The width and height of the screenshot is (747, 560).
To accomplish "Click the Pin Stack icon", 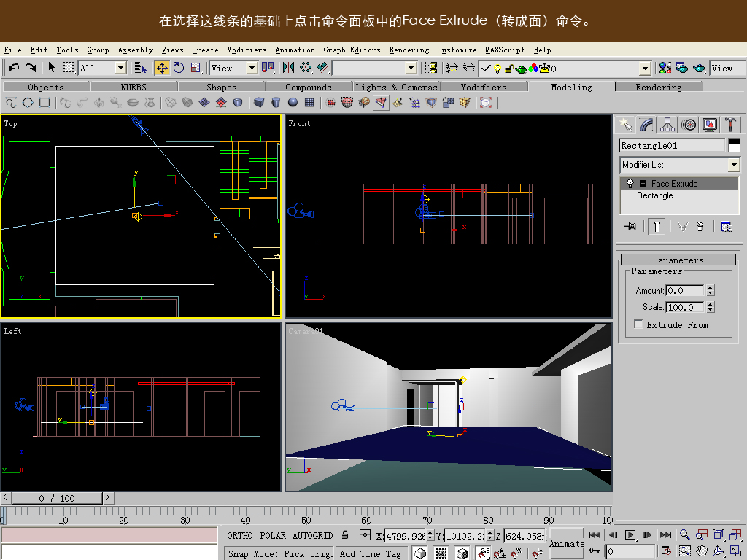I will tap(630, 227).
